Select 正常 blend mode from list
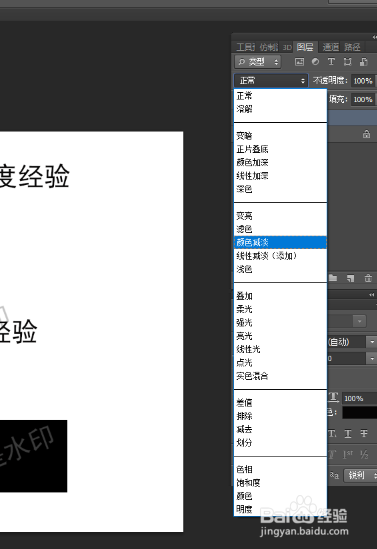Image resolution: width=377 pixels, height=549 pixels. 280,95
